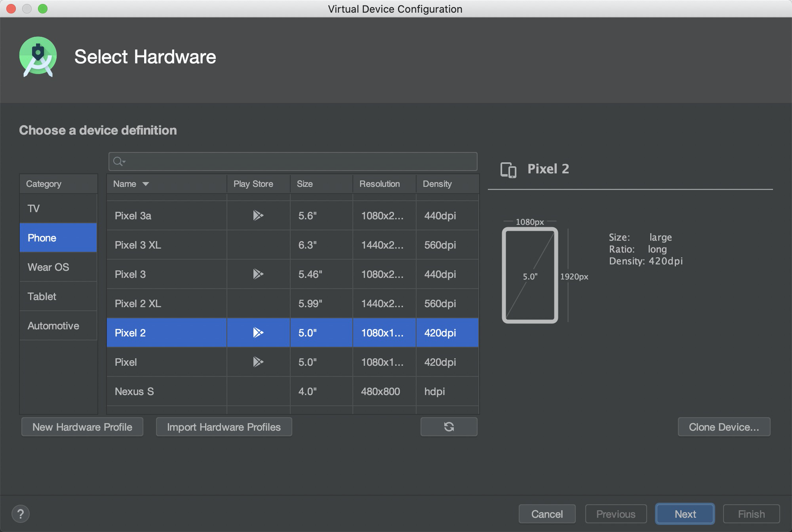Click the Play Store icon for Pixel 3
The height and width of the screenshot is (532, 792).
tap(258, 274)
